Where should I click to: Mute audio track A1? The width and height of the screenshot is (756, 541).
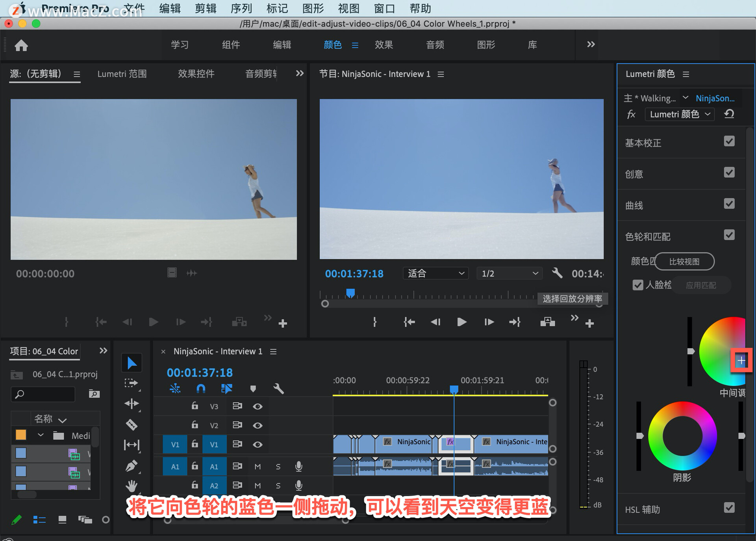[x=258, y=467]
